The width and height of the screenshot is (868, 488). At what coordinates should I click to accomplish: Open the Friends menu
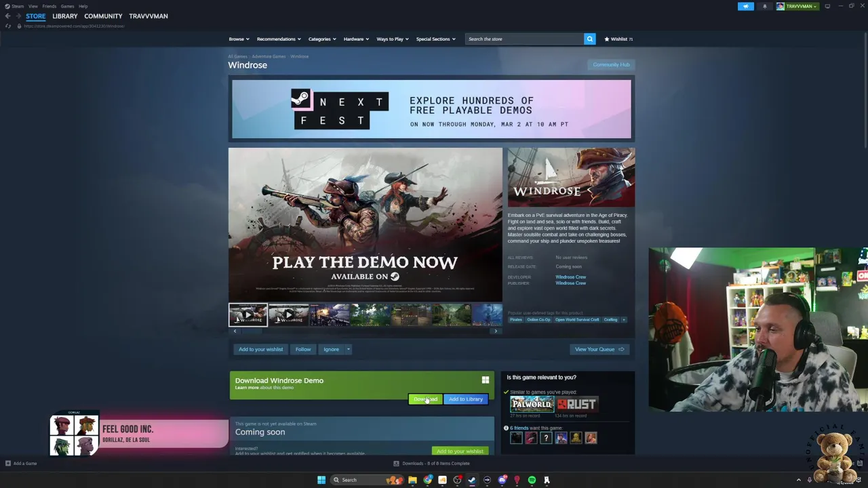pos(49,6)
